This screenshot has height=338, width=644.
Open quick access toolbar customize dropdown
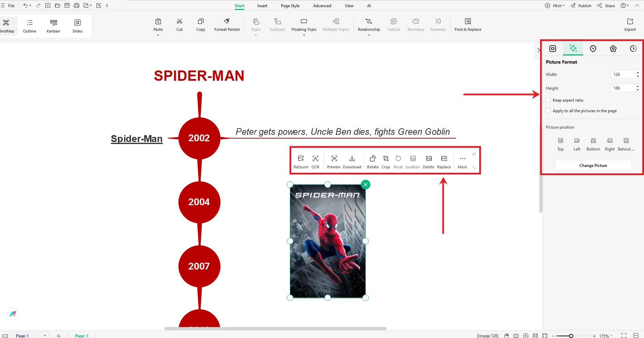[107, 5]
